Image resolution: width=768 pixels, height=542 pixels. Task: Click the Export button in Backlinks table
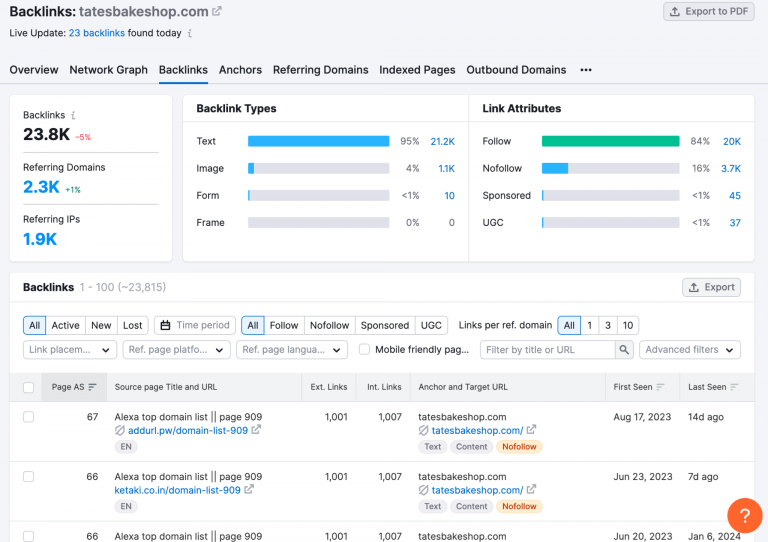tap(711, 287)
